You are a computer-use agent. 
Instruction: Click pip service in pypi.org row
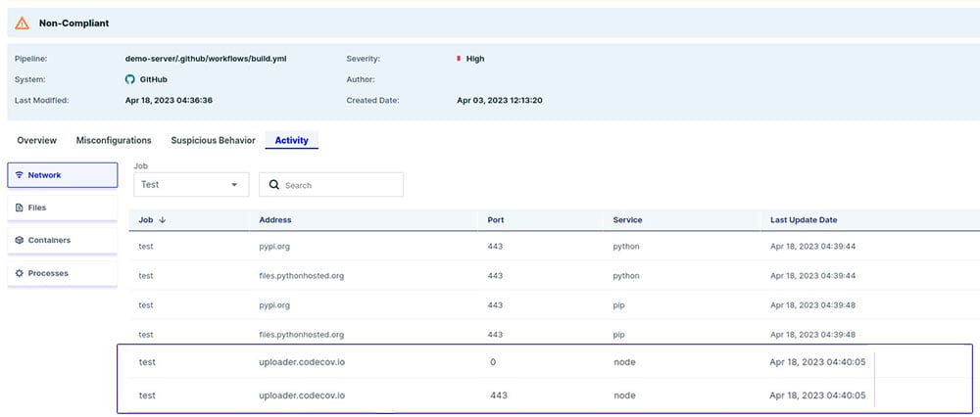coord(618,305)
